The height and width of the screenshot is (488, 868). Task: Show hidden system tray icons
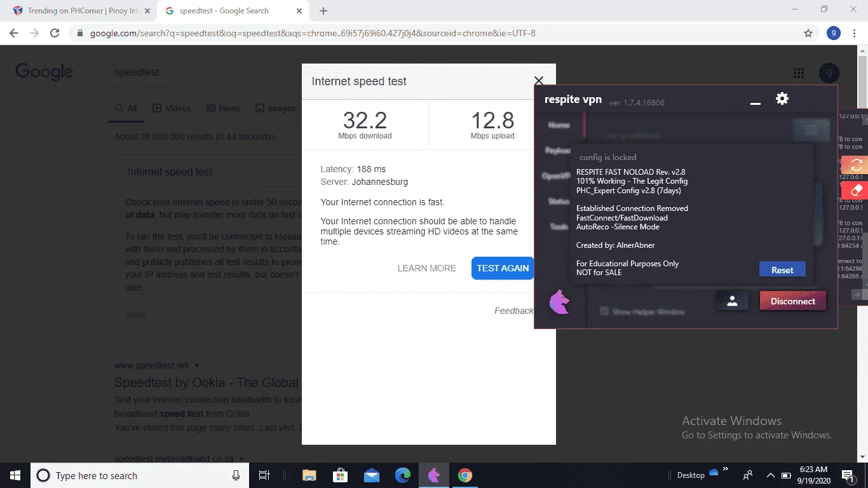(x=770, y=475)
